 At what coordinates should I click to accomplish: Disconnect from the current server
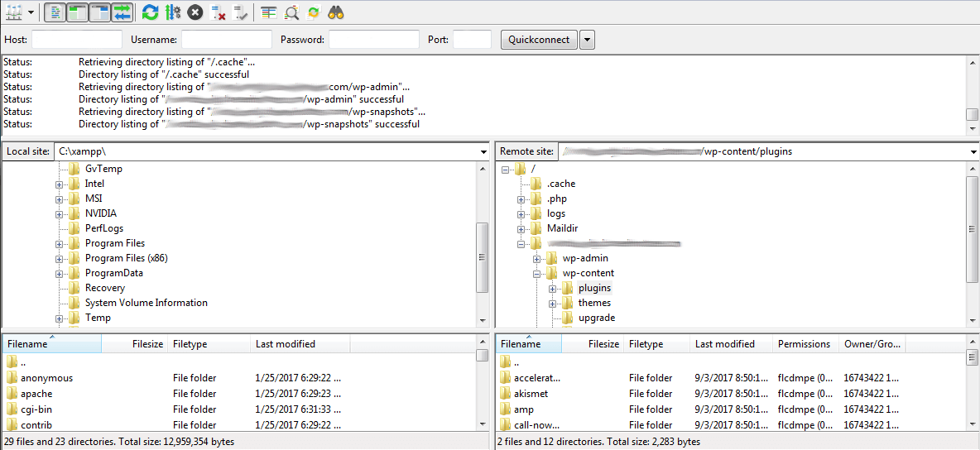(219, 12)
